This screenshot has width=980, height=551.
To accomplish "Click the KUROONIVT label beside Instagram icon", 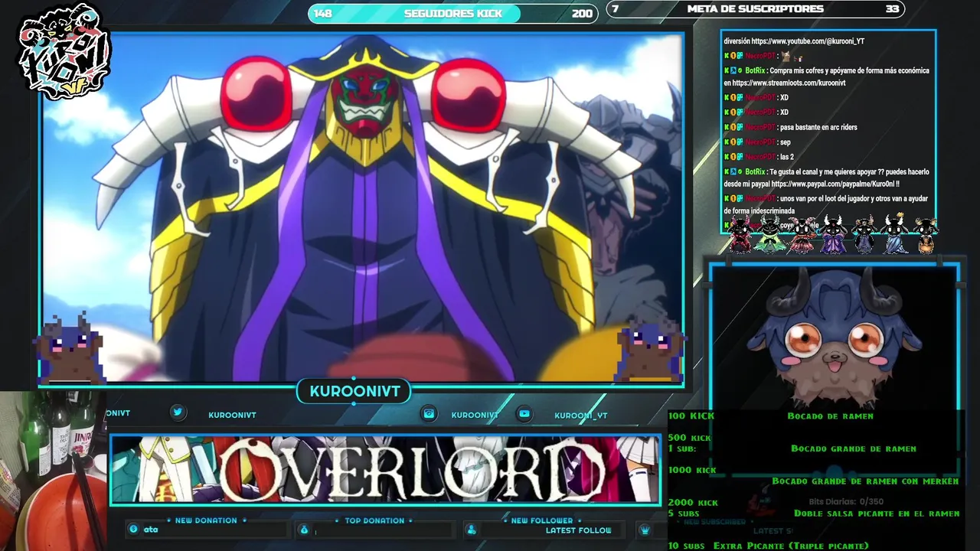I will coord(475,415).
